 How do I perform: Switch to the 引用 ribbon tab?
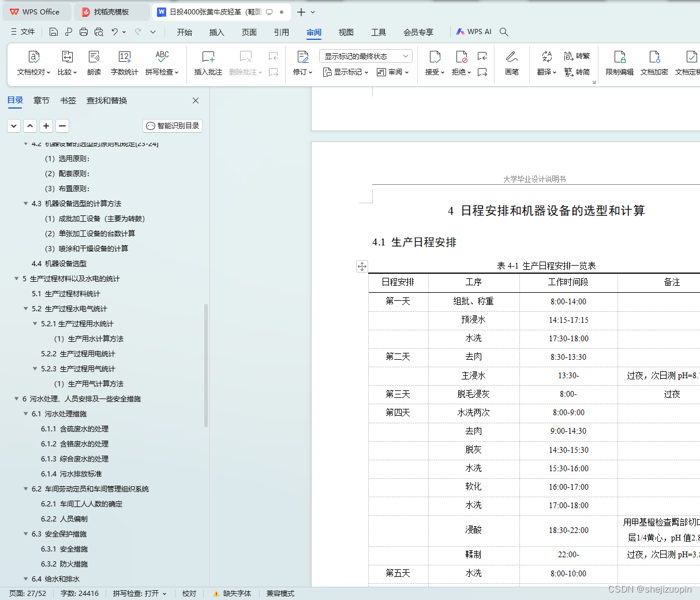(282, 32)
